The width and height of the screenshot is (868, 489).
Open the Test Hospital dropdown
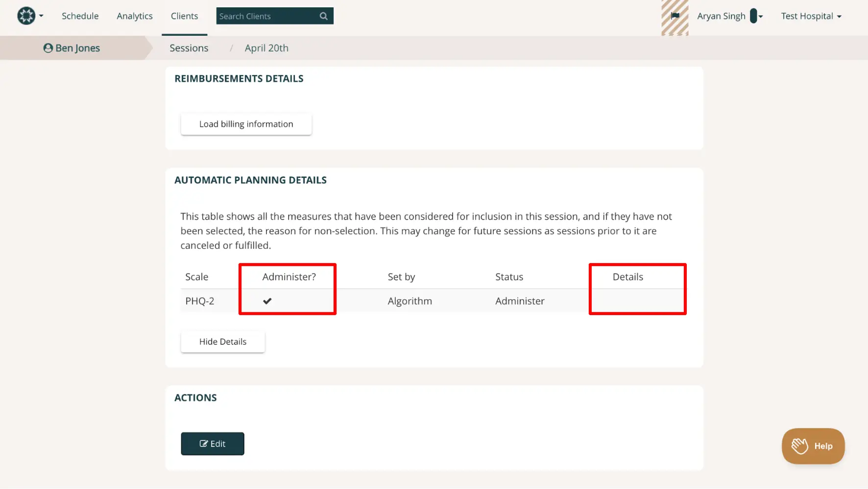point(811,16)
